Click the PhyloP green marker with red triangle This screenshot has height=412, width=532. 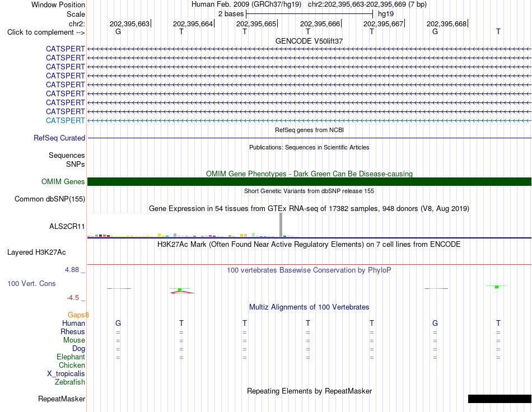click(x=181, y=291)
